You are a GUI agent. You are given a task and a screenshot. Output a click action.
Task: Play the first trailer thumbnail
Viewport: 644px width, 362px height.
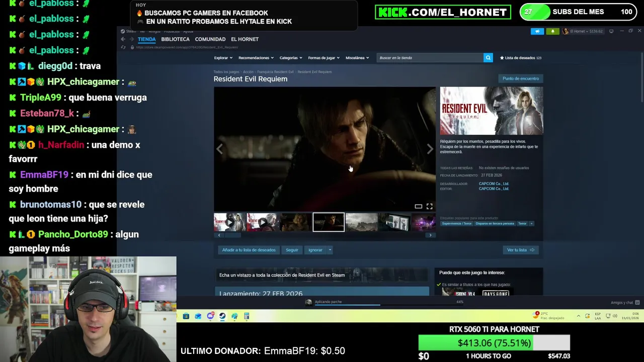229,222
